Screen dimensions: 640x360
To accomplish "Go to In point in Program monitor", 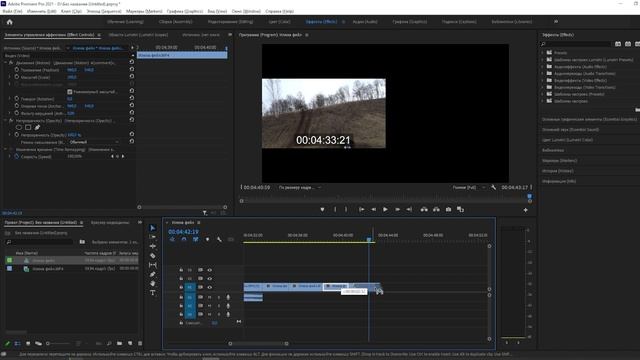I will [x=361, y=209].
